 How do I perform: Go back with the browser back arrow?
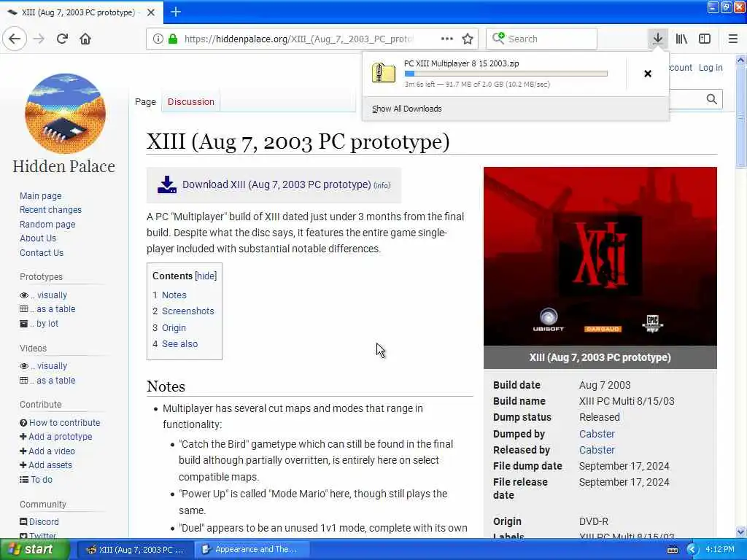(x=15, y=39)
